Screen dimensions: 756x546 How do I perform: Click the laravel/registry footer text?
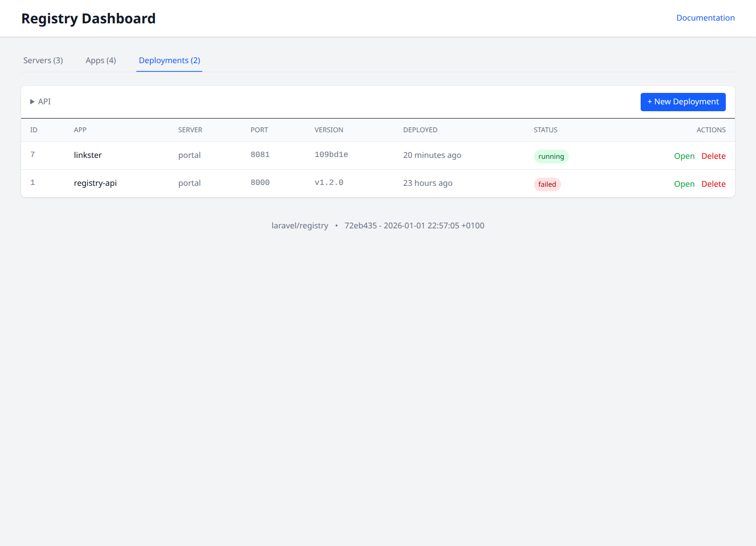[x=300, y=226]
